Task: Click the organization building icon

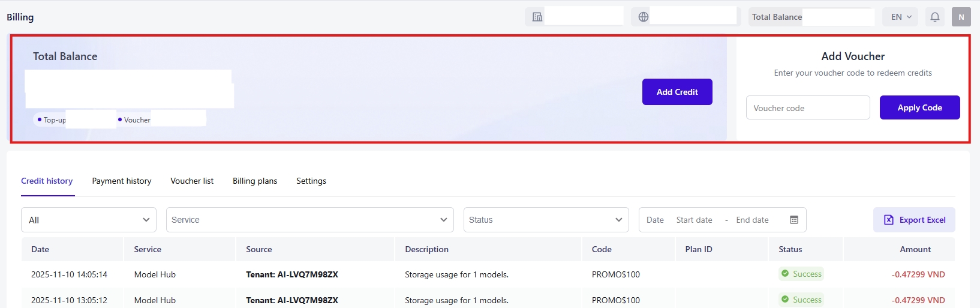Action: point(537,17)
